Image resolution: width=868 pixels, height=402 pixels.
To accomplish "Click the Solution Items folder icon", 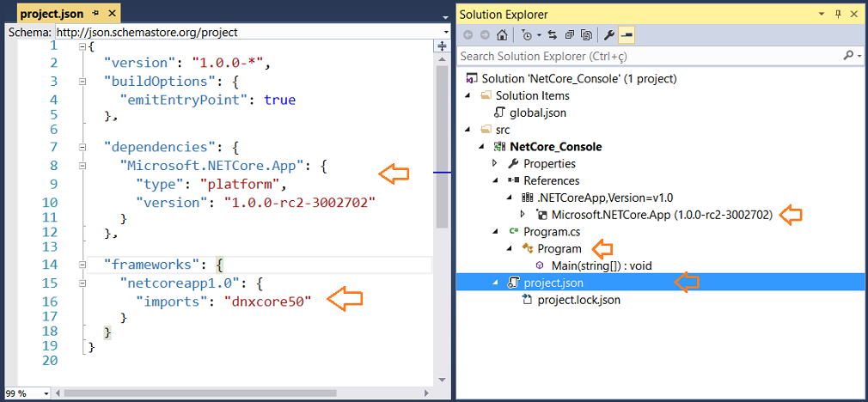I will (486, 95).
